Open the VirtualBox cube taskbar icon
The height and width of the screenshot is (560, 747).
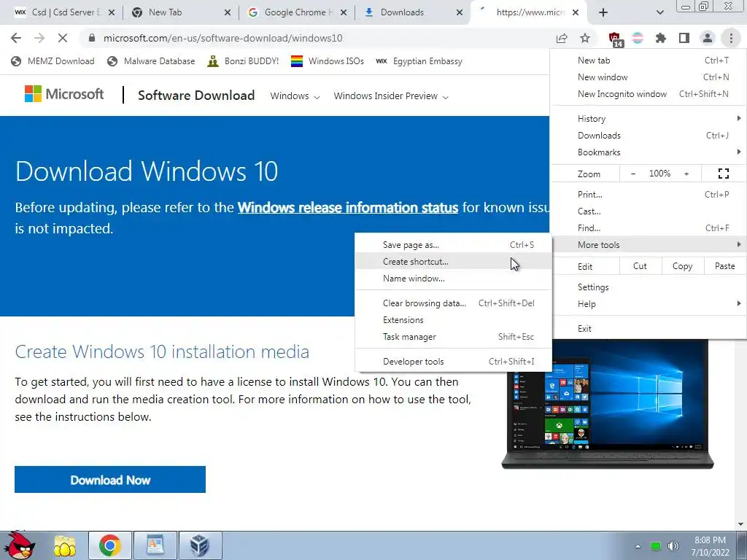(x=200, y=545)
